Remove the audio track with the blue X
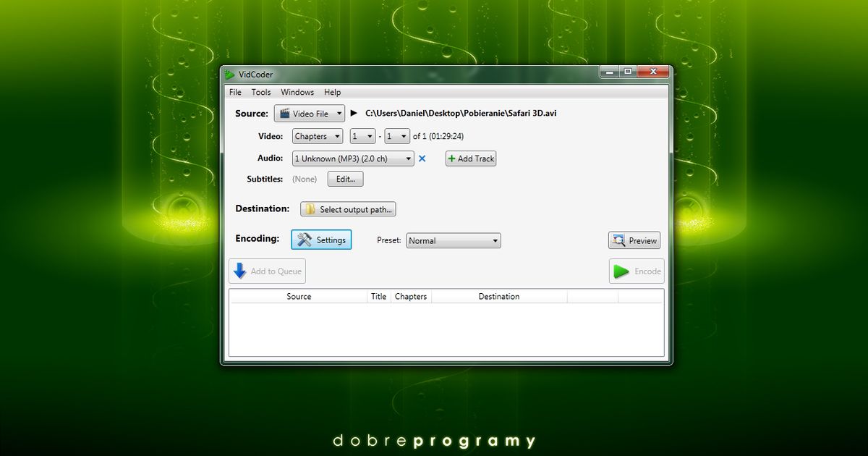 422,158
